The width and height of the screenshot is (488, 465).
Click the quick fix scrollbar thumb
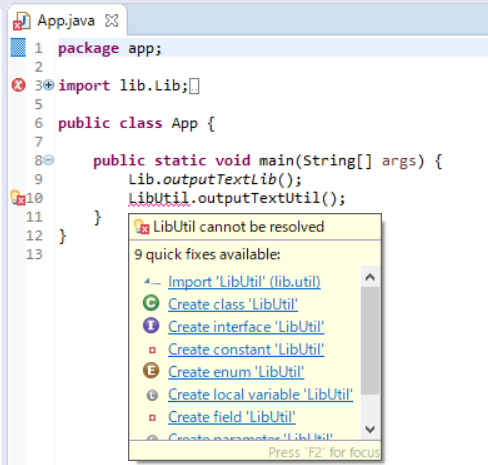pos(370,341)
